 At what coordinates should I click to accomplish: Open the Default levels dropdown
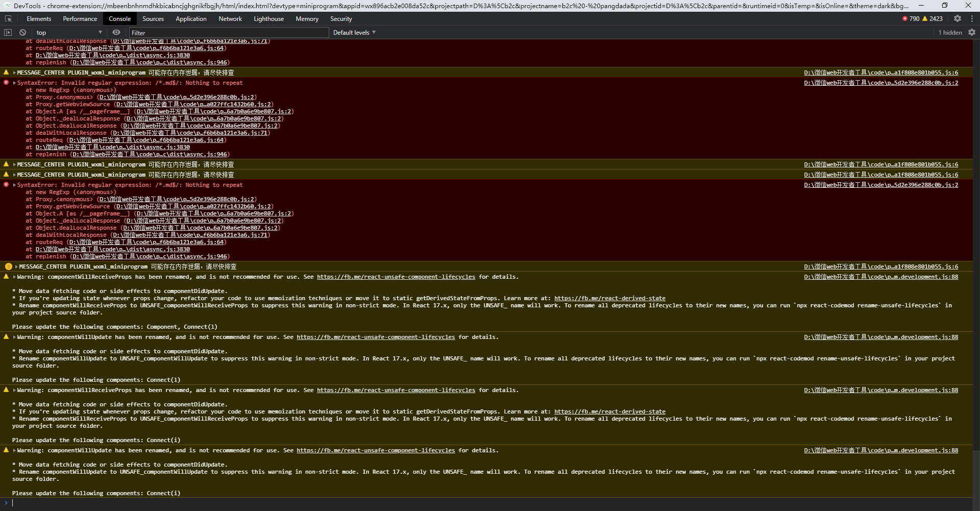(354, 32)
